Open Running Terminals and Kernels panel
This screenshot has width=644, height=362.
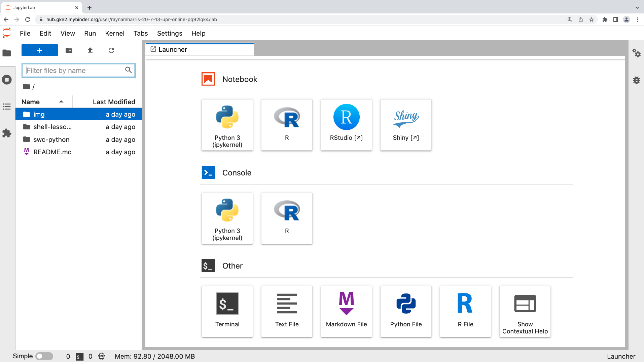[x=7, y=80]
